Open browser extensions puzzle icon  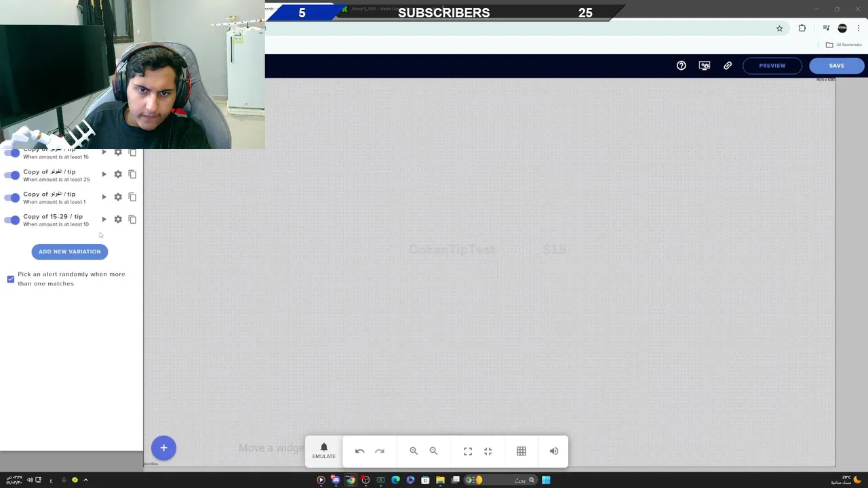(802, 28)
